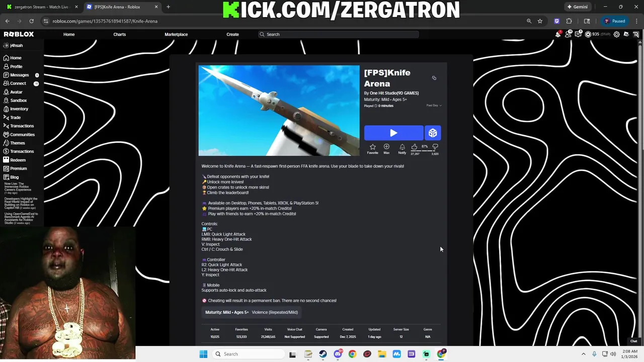Click the copy icon beside game title

click(434, 78)
